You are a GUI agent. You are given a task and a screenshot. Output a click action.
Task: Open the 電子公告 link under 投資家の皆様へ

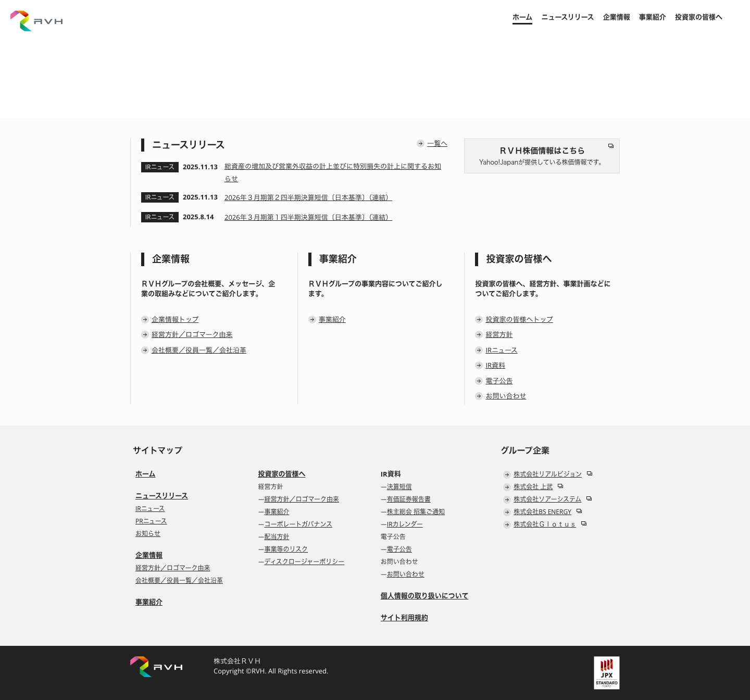pos(498,380)
